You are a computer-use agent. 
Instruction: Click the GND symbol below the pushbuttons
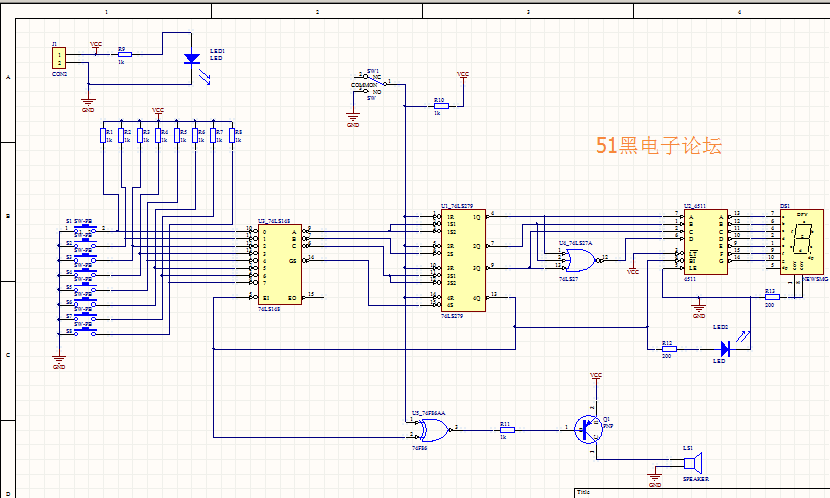[x=59, y=361]
